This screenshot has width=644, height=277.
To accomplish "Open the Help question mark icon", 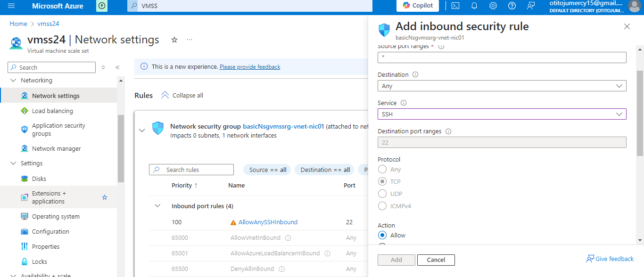I will (512, 6).
